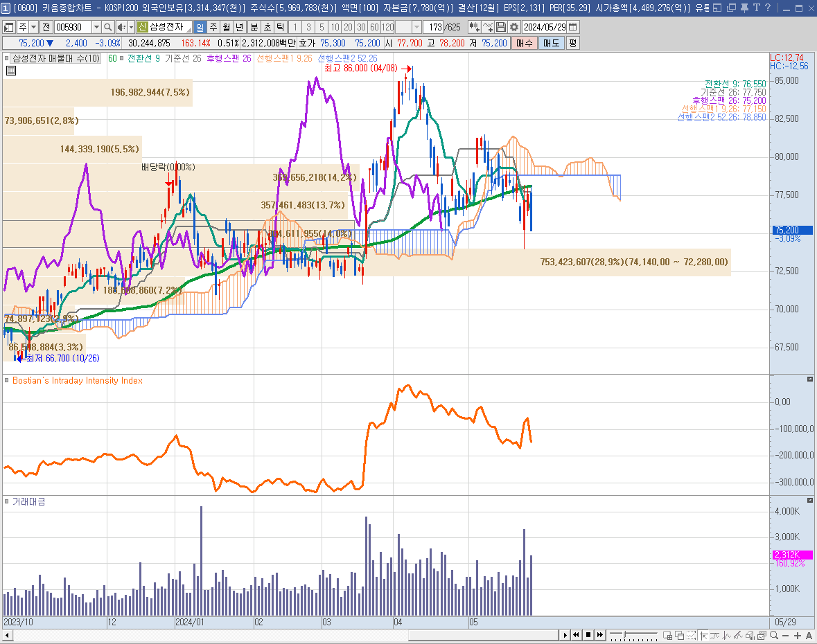Select the tick (틱) chart period
The height and width of the screenshot is (644, 817).
click(281, 27)
